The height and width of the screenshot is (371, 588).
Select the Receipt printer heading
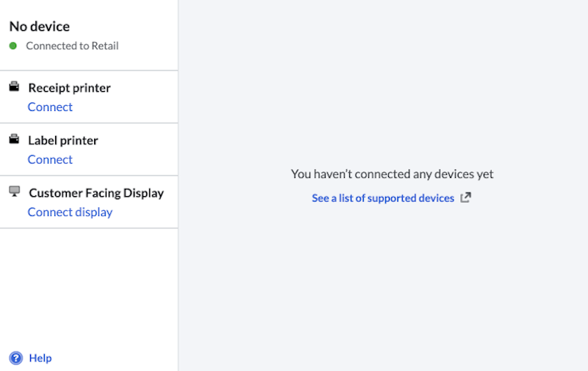point(69,88)
